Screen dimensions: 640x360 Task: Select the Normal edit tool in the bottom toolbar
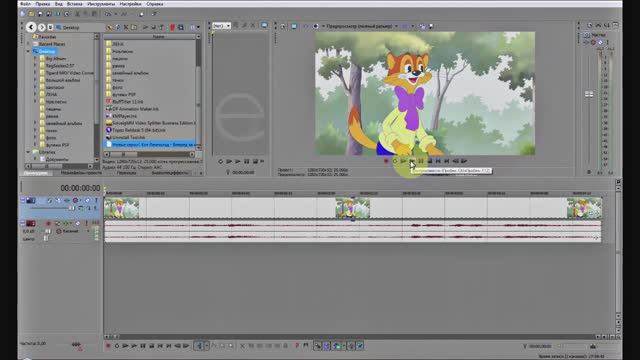[x=200, y=346]
